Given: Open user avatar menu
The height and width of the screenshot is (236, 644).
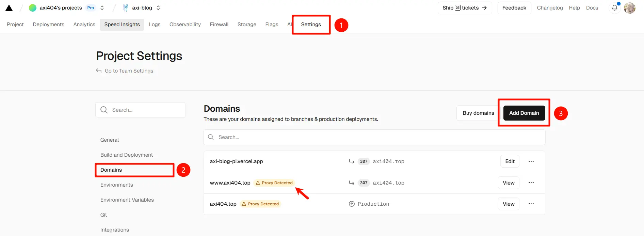Looking at the screenshot, I should click(x=630, y=8).
